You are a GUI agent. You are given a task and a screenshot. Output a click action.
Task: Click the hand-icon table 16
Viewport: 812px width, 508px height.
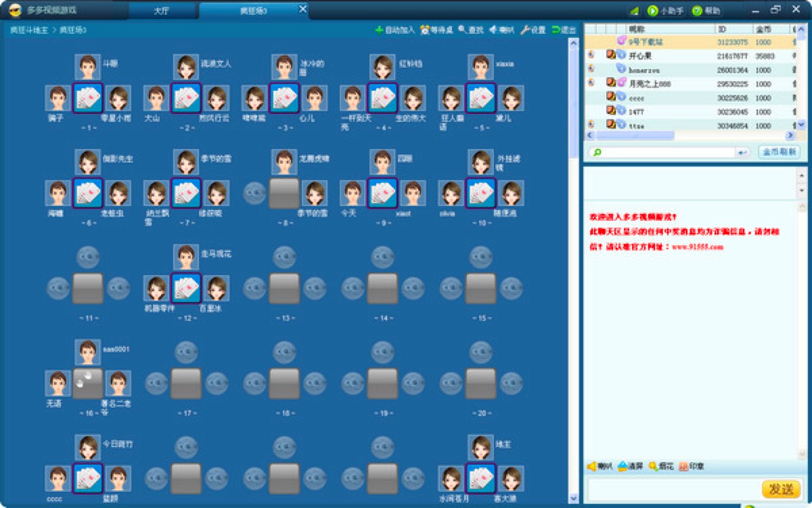click(x=88, y=383)
